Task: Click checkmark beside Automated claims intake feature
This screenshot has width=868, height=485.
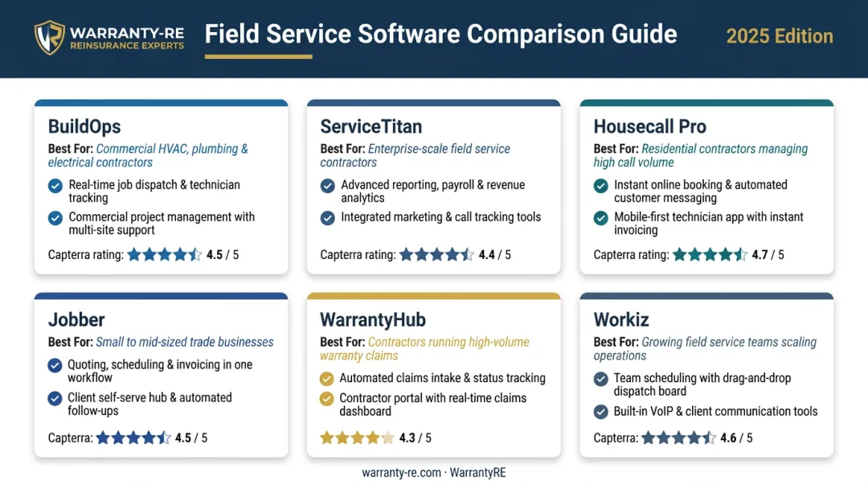Action: click(326, 379)
